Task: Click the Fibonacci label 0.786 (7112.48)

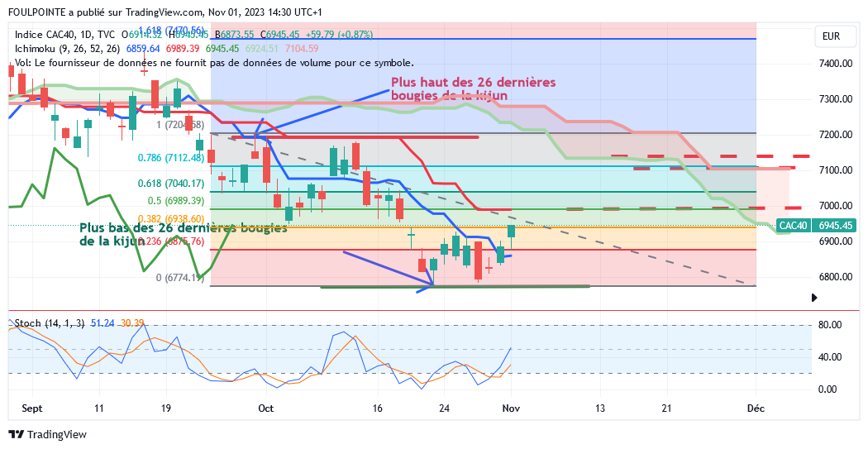Action: tap(171, 158)
